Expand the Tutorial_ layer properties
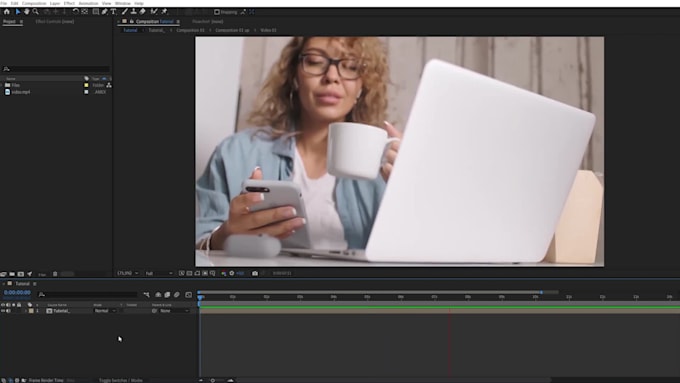The height and width of the screenshot is (383, 680). (25, 311)
